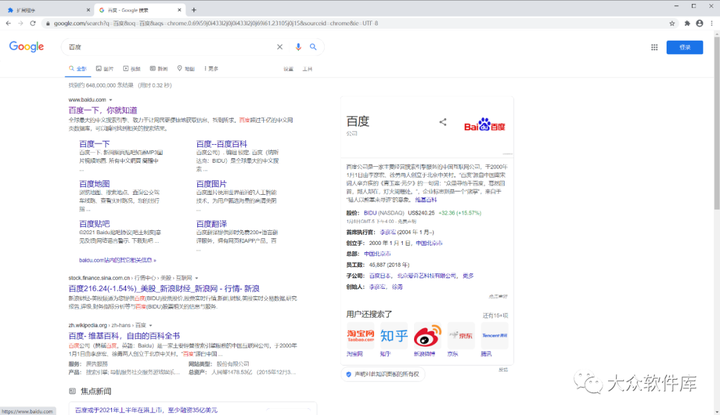Viewport: 720px width, 415px height.
Task: Open the 百度图片 sitelink
Action: pyautogui.click(x=211, y=184)
